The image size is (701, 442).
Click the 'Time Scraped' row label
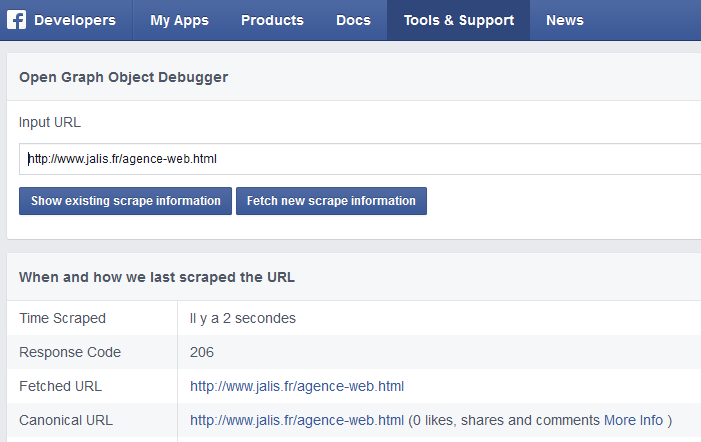coord(62,318)
